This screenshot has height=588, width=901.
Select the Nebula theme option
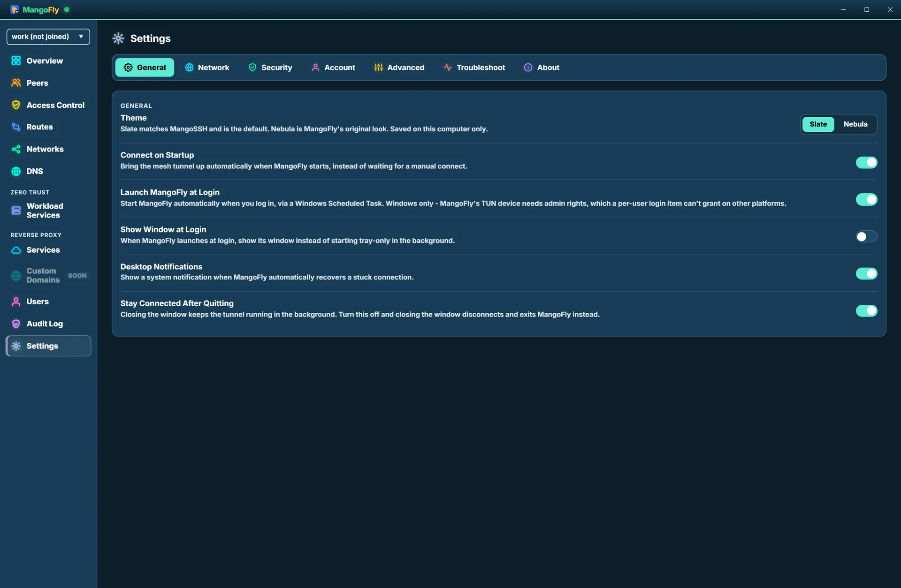click(x=855, y=124)
